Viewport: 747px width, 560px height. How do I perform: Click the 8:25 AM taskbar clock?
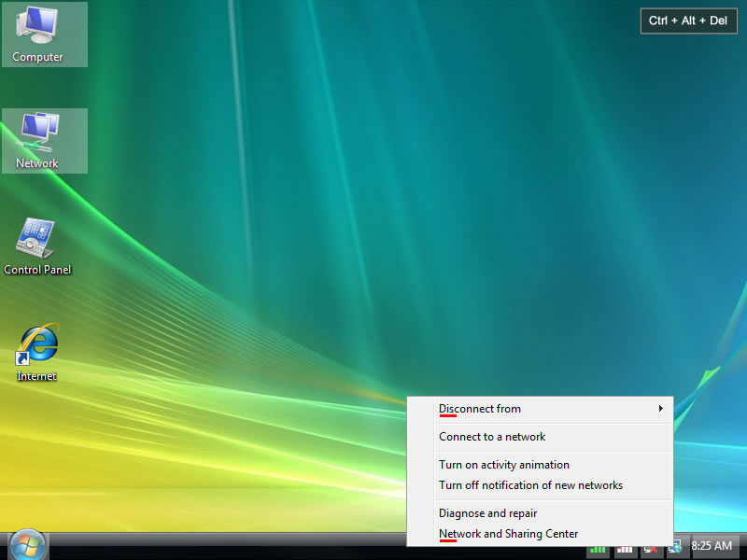[712, 546]
